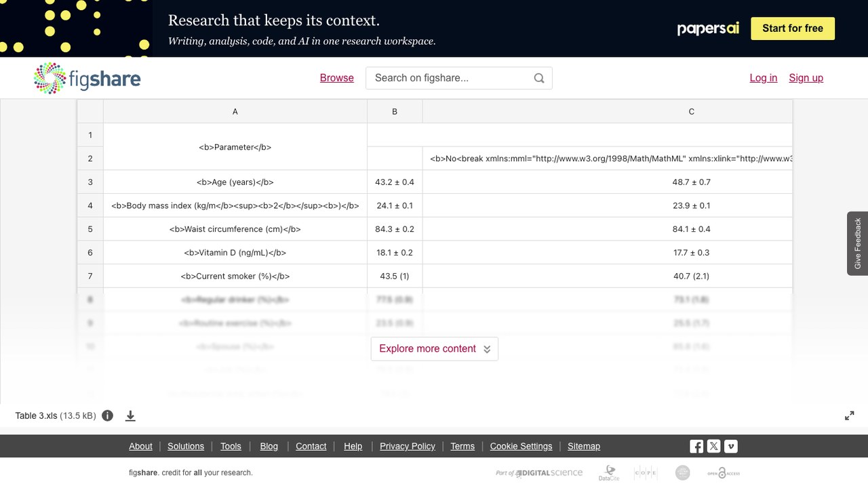Click the search magnifier icon
Viewport: 868px width, 488px height.
[539, 78]
